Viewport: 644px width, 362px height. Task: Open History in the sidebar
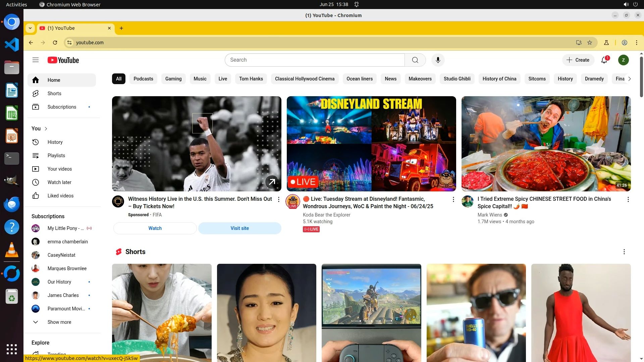[55, 142]
